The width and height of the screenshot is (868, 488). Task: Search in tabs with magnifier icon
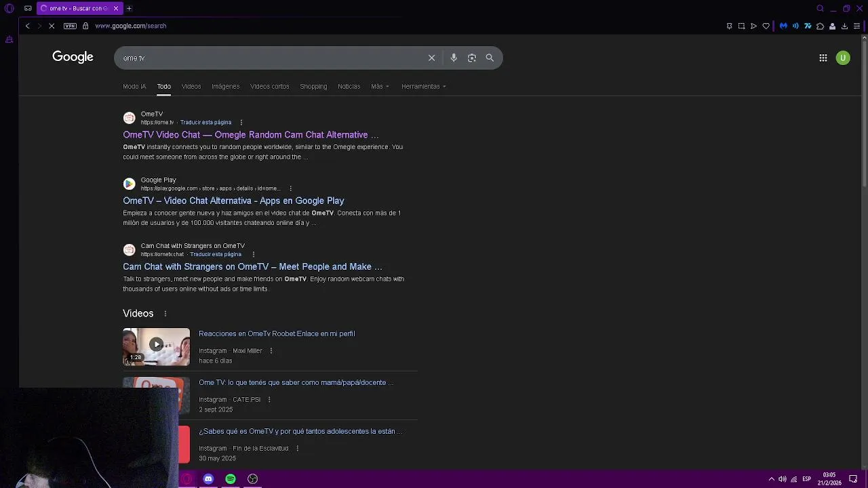pyautogui.click(x=820, y=8)
